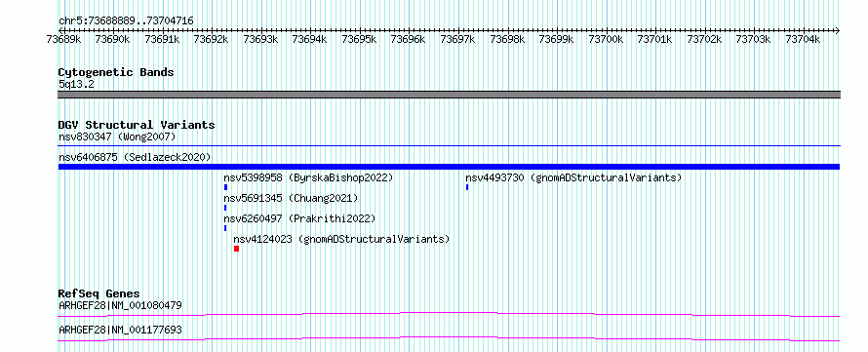Image resolution: width=868 pixels, height=352 pixels.
Task: Click the 73692k ruler tick label
Action: pos(212,39)
